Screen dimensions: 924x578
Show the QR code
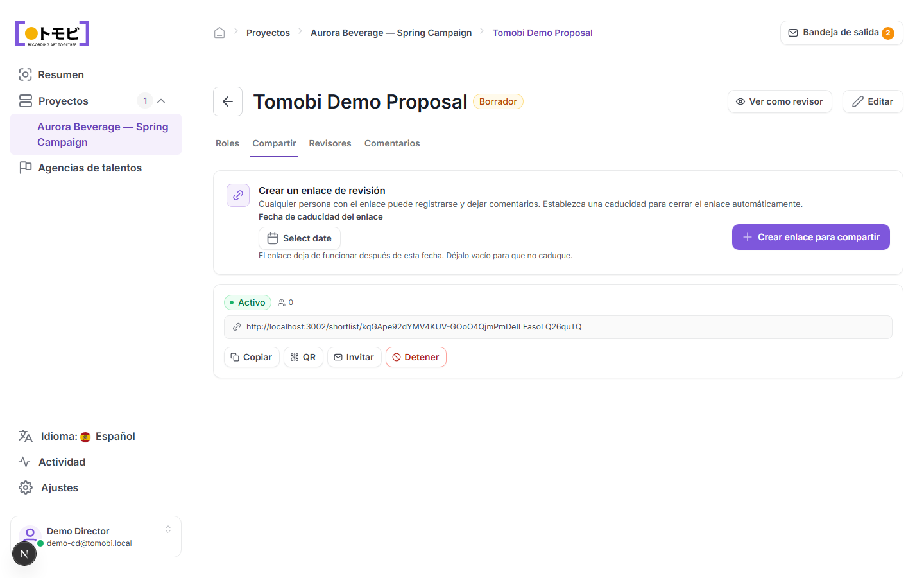[x=304, y=357]
